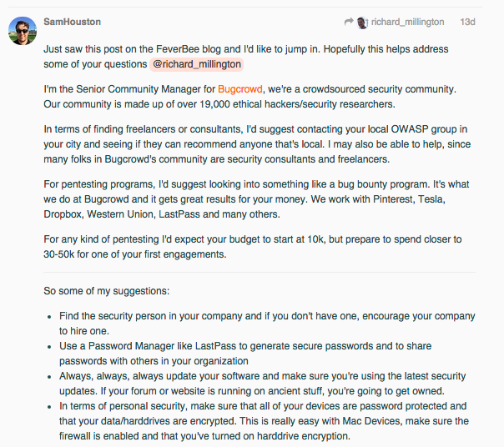Click the personal security encryption bullet
The width and height of the screenshot is (504, 447).
pyautogui.click(x=264, y=421)
